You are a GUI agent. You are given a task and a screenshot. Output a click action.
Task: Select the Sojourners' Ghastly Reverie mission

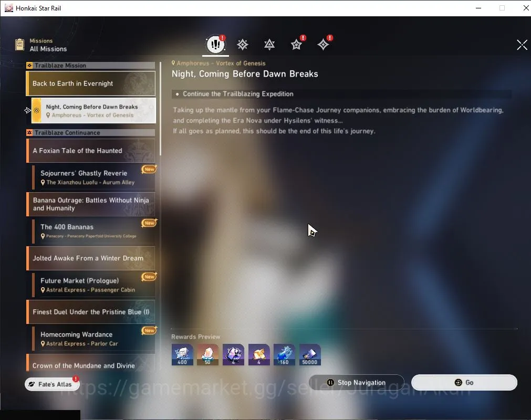pyautogui.click(x=93, y=177)
